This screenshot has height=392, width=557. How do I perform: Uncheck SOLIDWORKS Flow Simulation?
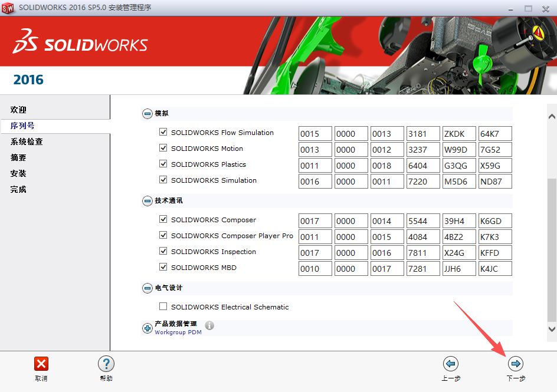pyautogui.click(x=163, y=133)
